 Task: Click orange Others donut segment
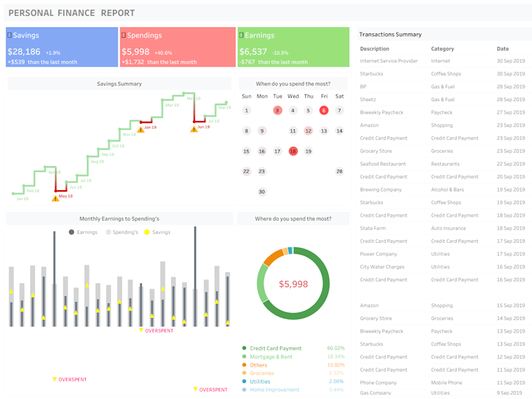(273, 257)
